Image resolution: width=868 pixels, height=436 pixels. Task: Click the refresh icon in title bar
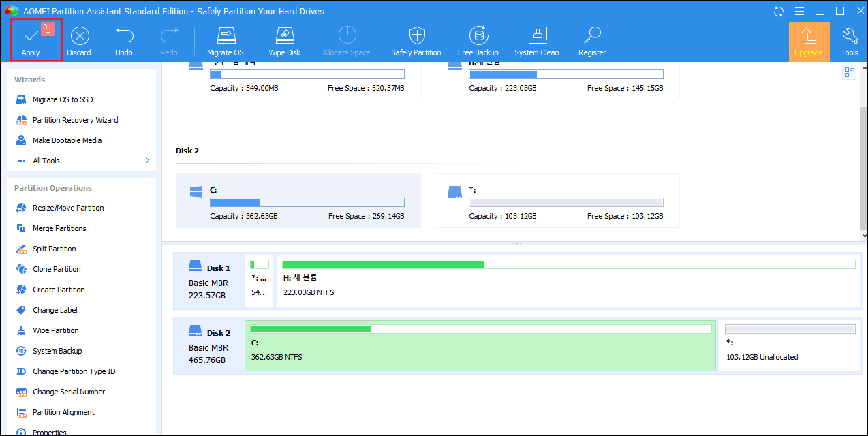click(779, 11)
